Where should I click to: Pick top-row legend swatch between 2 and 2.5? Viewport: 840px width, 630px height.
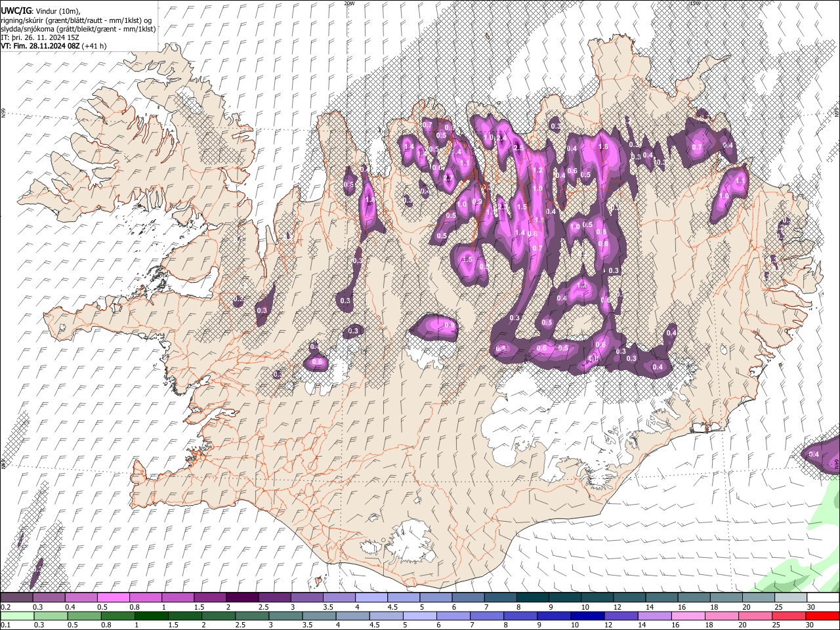242,598
